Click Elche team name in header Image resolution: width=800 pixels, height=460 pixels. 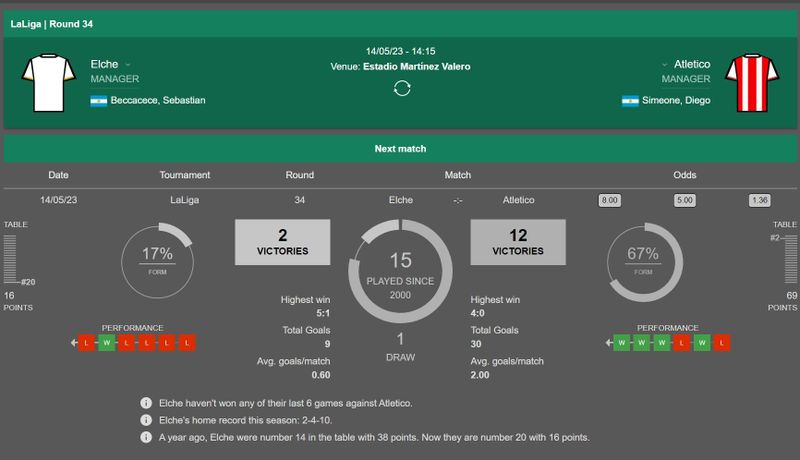pyautogui.click(x=104, y=64)
